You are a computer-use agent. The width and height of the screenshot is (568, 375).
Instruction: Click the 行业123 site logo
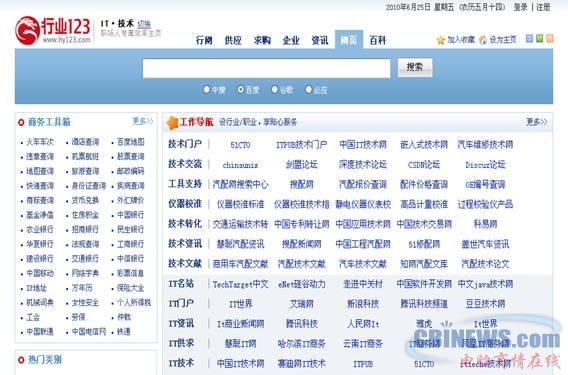click(53, 30)
